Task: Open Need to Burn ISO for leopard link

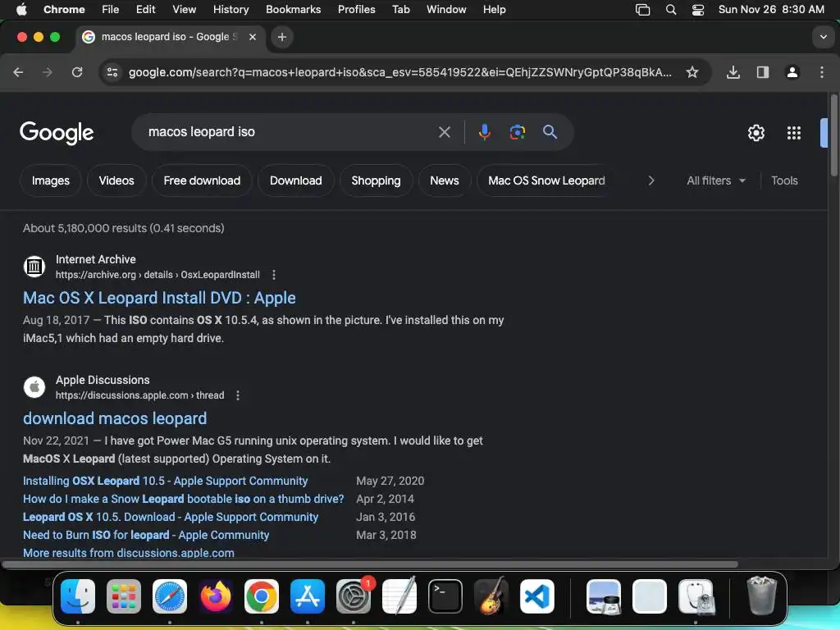Action: coord(146,535)
